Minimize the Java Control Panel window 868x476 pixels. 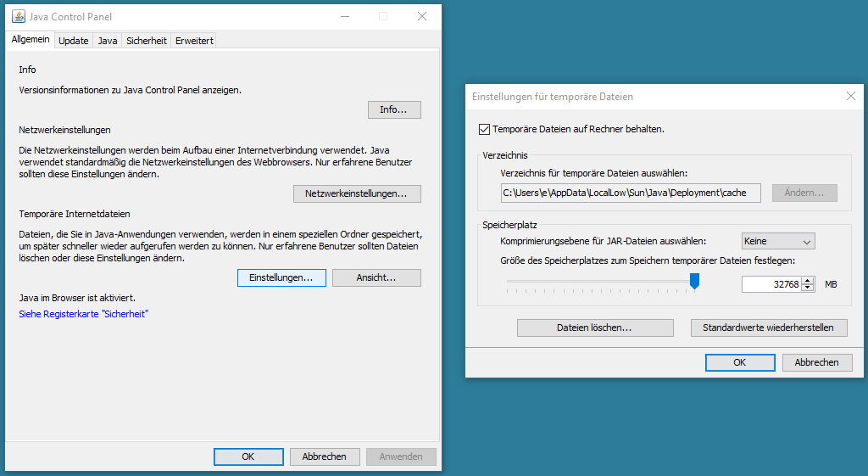pos(344,16)
